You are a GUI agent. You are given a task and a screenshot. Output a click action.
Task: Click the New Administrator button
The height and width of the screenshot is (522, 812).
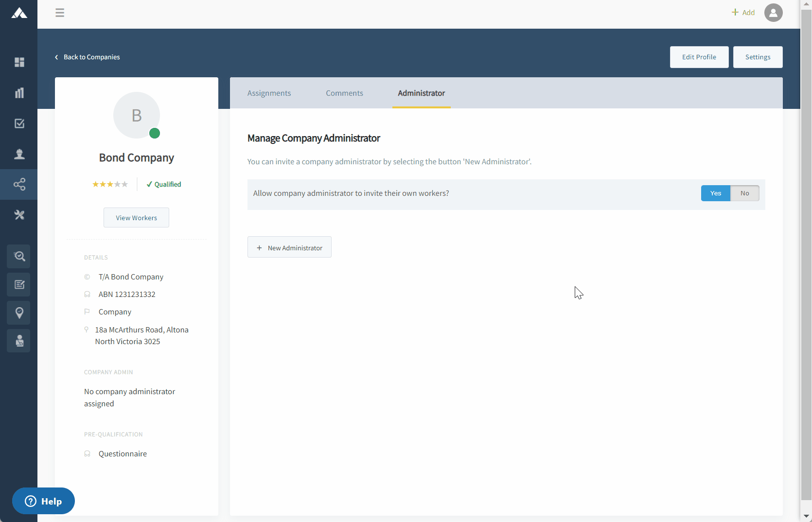289,247
